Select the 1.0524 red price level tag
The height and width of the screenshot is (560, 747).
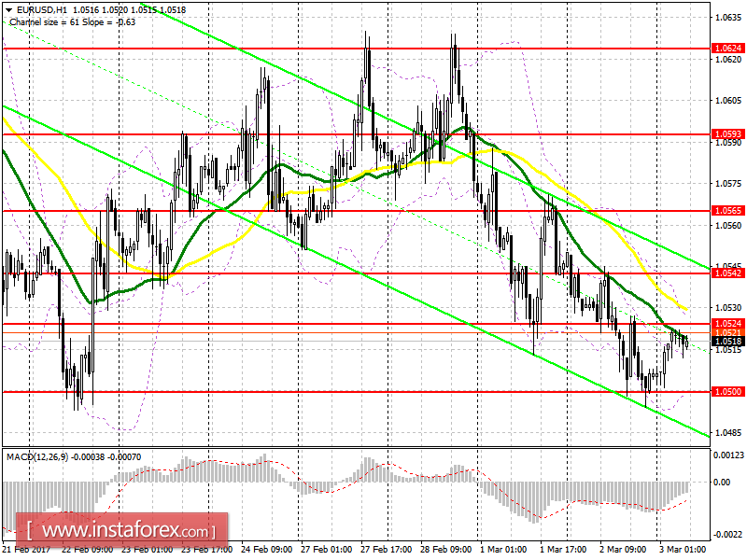pyautogui.click(x=728, y=323)
